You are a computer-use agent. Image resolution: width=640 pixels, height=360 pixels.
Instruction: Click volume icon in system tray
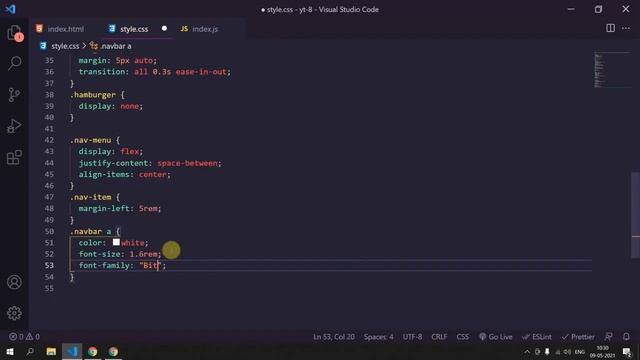pos(567,352)
